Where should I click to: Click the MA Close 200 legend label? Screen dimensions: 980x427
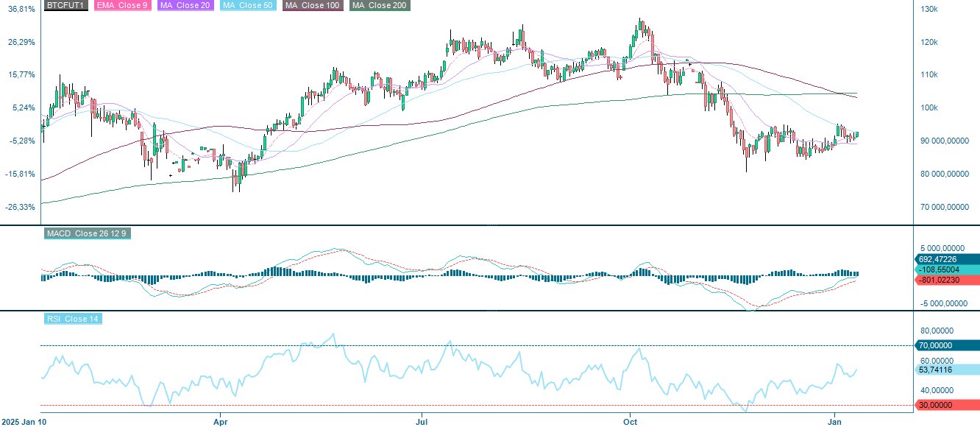[380, 5]
